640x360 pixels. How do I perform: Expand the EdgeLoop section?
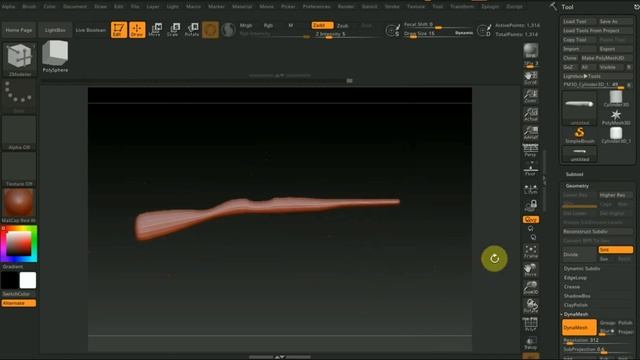575,278
